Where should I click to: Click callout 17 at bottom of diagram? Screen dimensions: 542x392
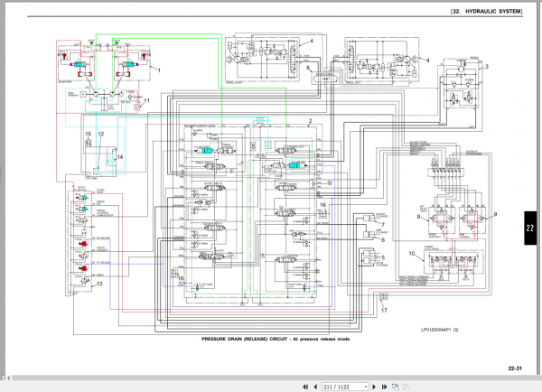(x=384, y=310)
